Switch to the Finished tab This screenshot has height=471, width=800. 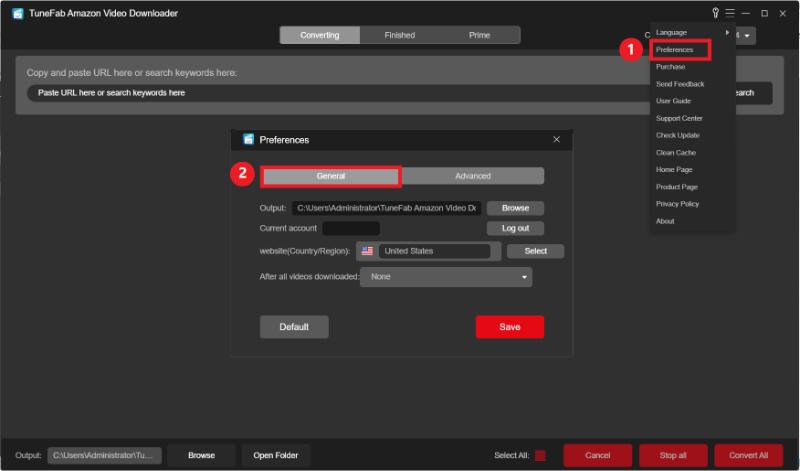[399, 35]
